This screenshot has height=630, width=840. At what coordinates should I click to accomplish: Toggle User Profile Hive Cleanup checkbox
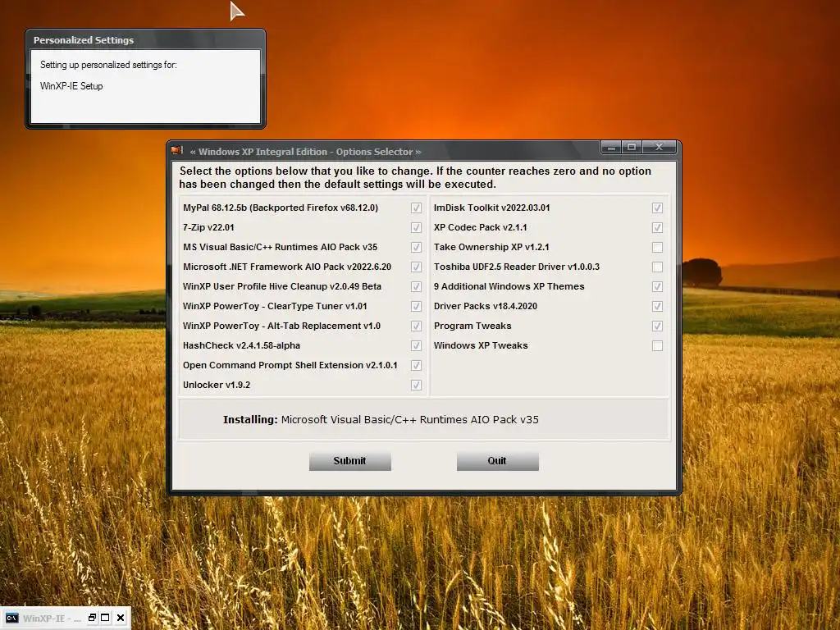[416, 286]
